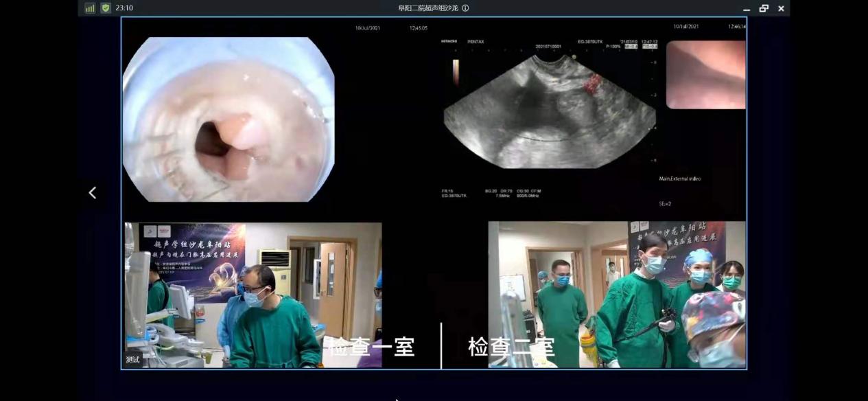Image resolution: width=868 pixels, height=401 pixels.
Task: Click the green security shield icon
Action: point(106,8)
